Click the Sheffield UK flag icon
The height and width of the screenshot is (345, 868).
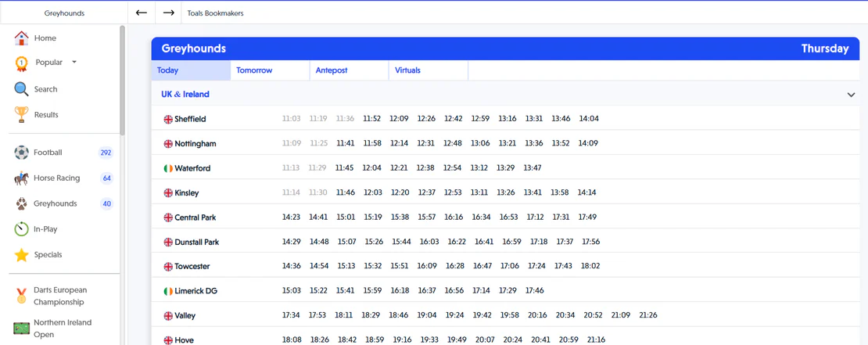pos(168,119)
